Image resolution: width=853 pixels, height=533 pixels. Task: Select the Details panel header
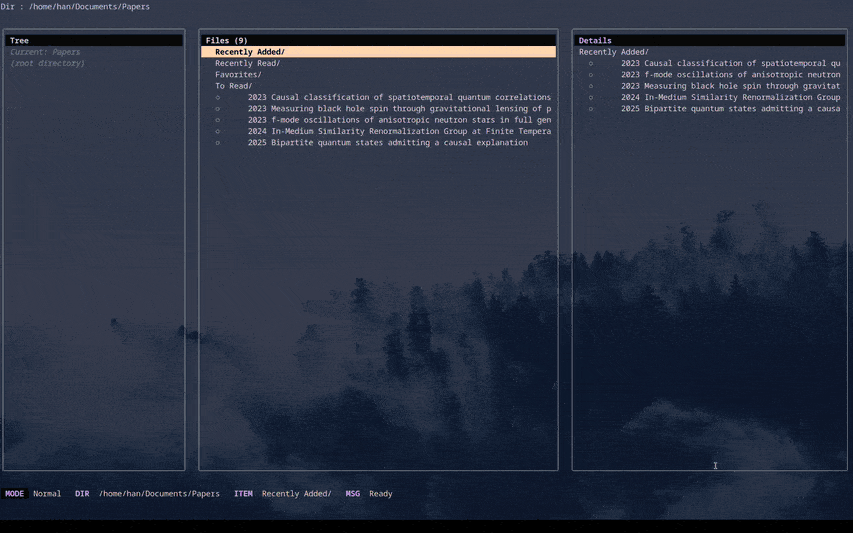coord(595,41)
